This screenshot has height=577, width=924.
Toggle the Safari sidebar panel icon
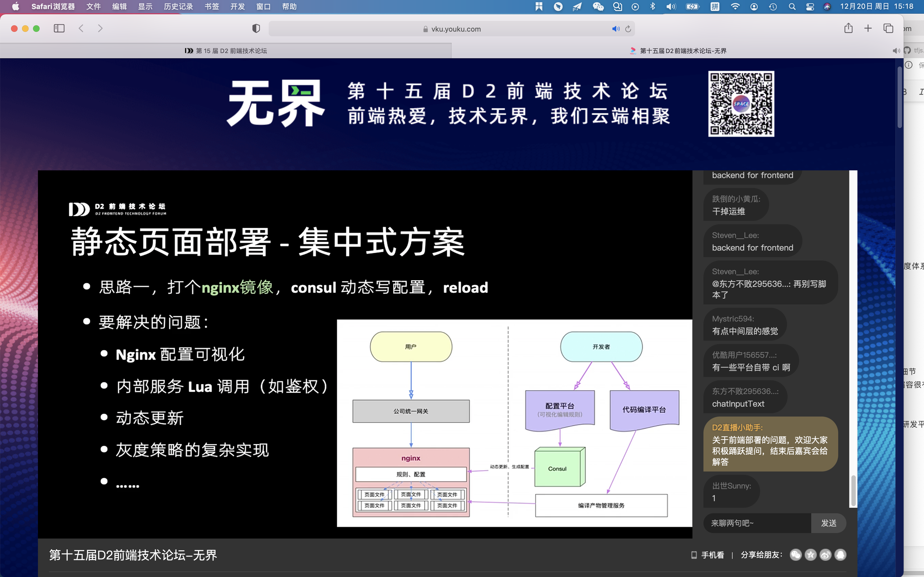[59, 29]
